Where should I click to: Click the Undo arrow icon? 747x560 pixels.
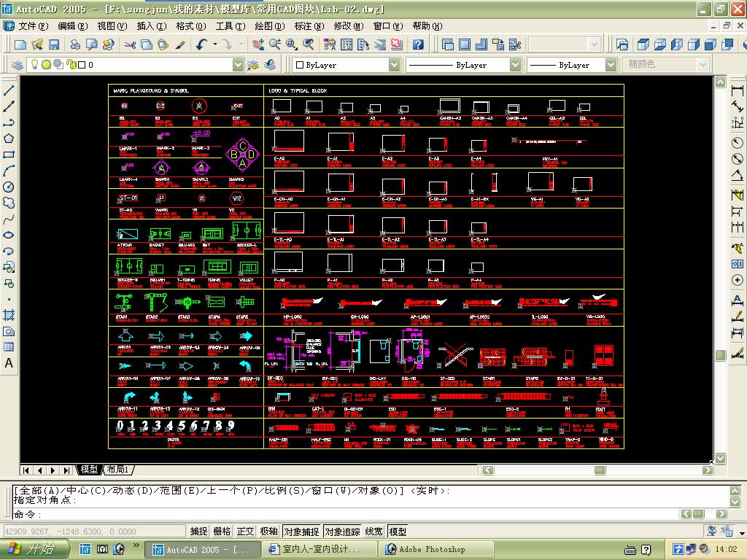click(201, 44)
